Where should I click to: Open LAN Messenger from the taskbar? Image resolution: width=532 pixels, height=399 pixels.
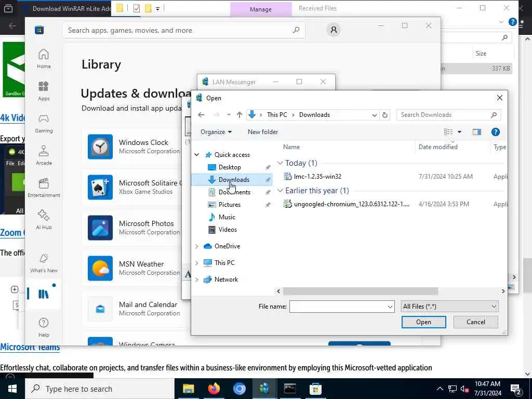[x=264, y=389]
